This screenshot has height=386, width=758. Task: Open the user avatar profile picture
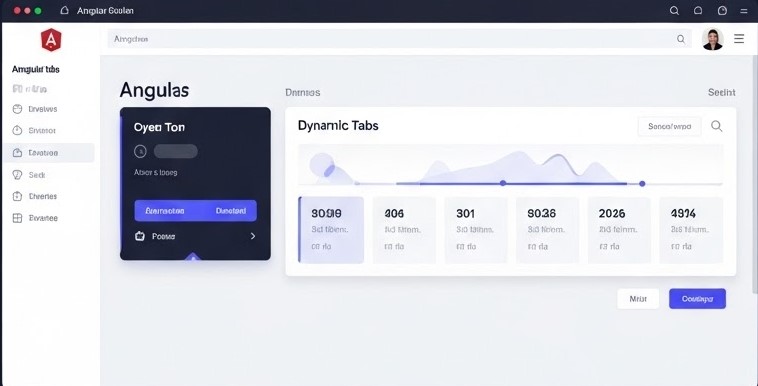pyautogui.click(x=713, y=39)
